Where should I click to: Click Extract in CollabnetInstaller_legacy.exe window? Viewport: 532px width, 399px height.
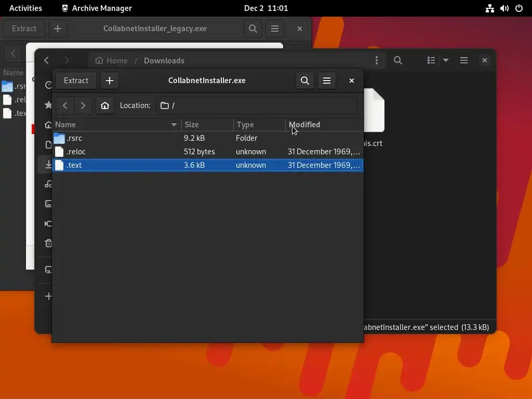tap(24, 29)
